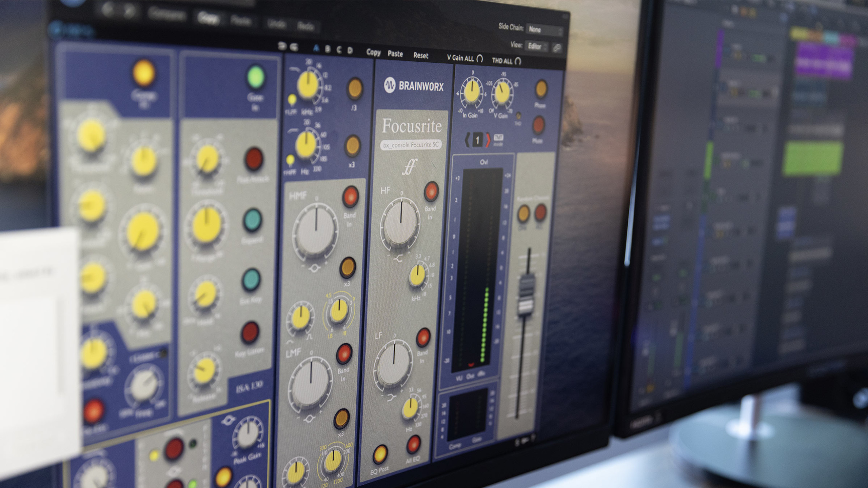The height and width of the screenshot is (488, 868).
Task: Click the output fader handle
Action: coord(526,296)
